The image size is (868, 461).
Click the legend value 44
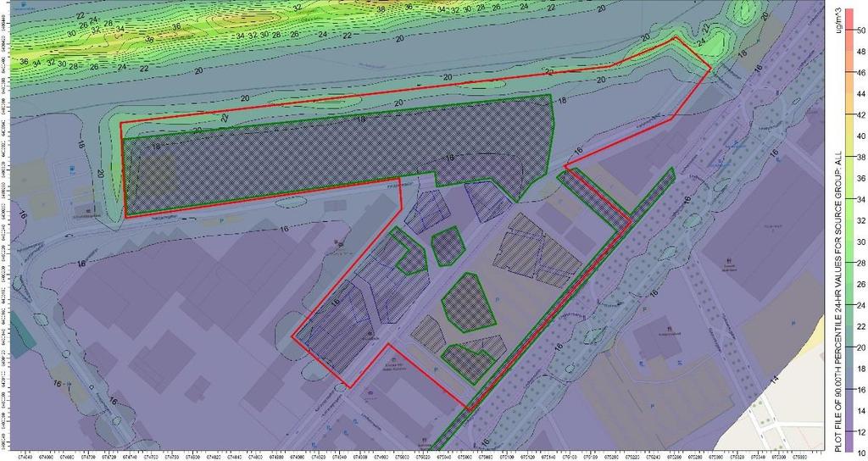click(861, 94)
